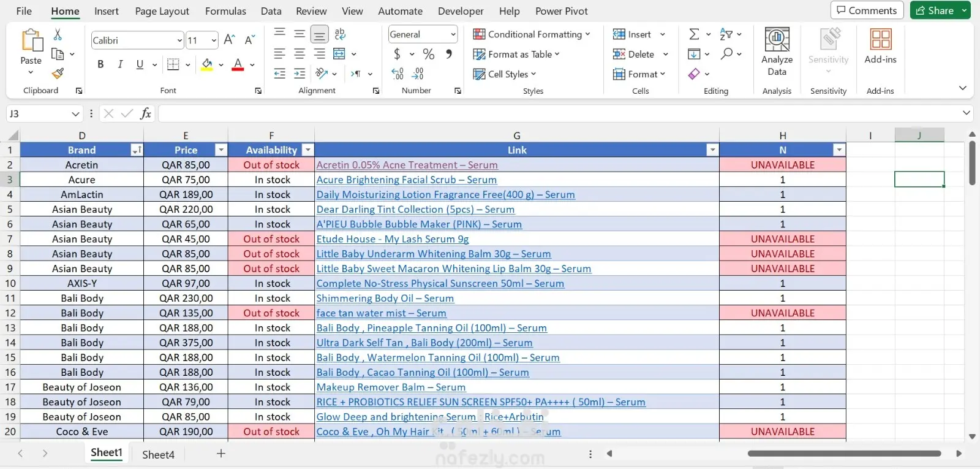Toggle Underline formatting
Image resolution: width=980 pixels, height=469 pixels.
coord(140,64)
